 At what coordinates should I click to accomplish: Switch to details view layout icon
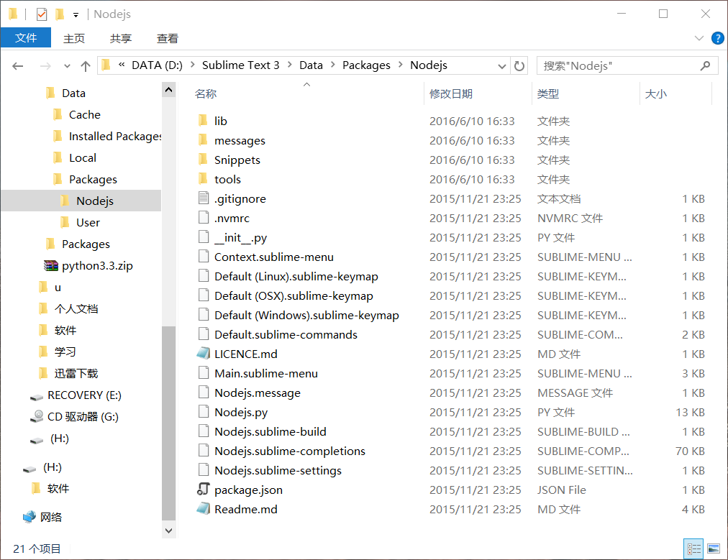pos(693,549)
